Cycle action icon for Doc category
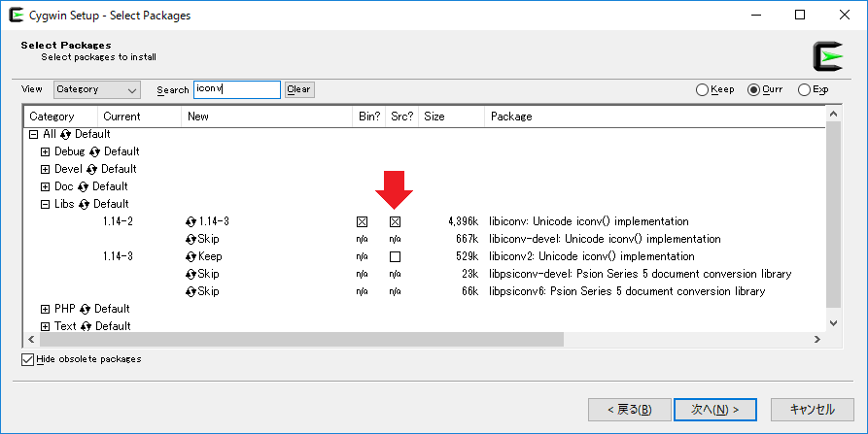Screen dimensions: 868x434 pyautogui.click(x=83, y=186)
